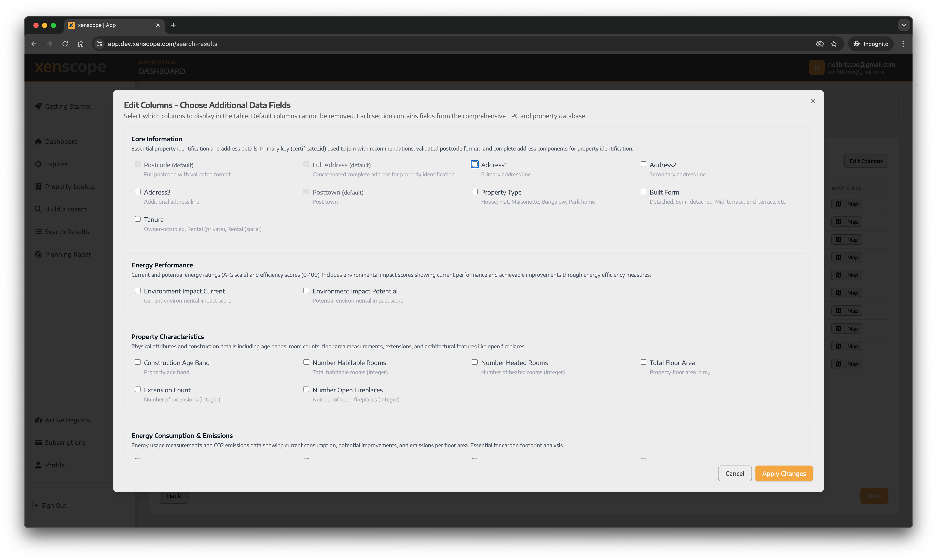Select the Property Type checkbox
937x560 pixels.
pyautogui.click(x=474, y=192)
